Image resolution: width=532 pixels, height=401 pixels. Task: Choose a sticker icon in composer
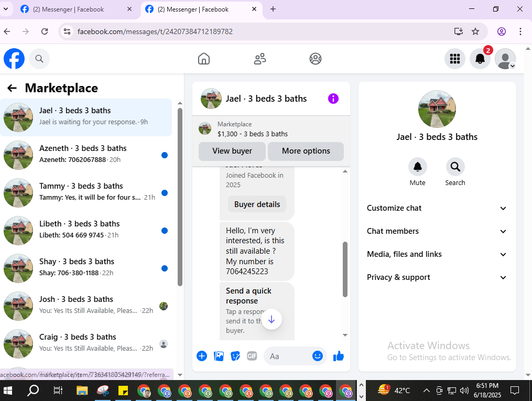pyautogui.click(x=235, y=356)
